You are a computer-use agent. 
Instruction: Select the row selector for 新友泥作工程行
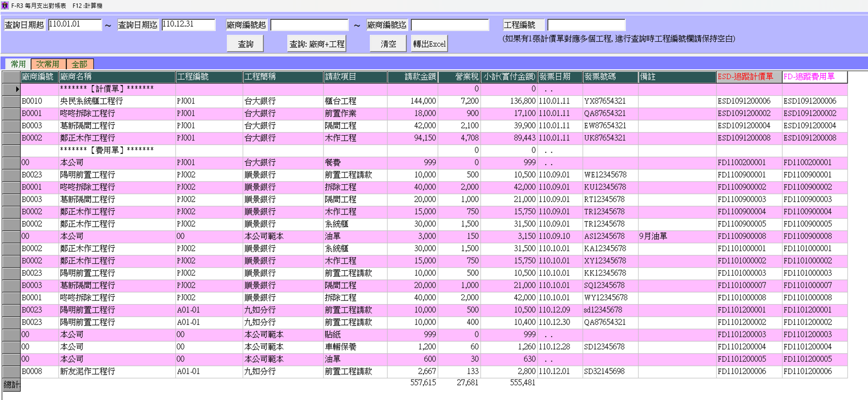pyautogui.click(x=11, y=371)
